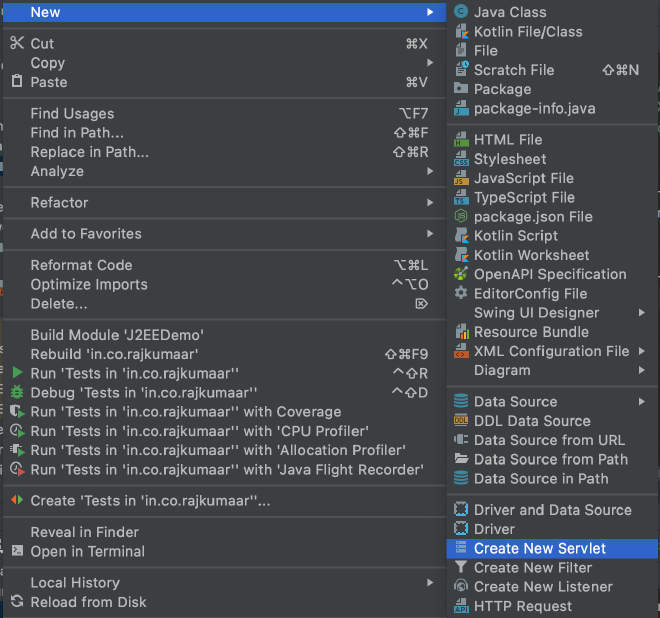The width and height of the screenshot is (660, 618).
Task: Click the Kotlin Worksheet icon
Action: click(461, 255)
